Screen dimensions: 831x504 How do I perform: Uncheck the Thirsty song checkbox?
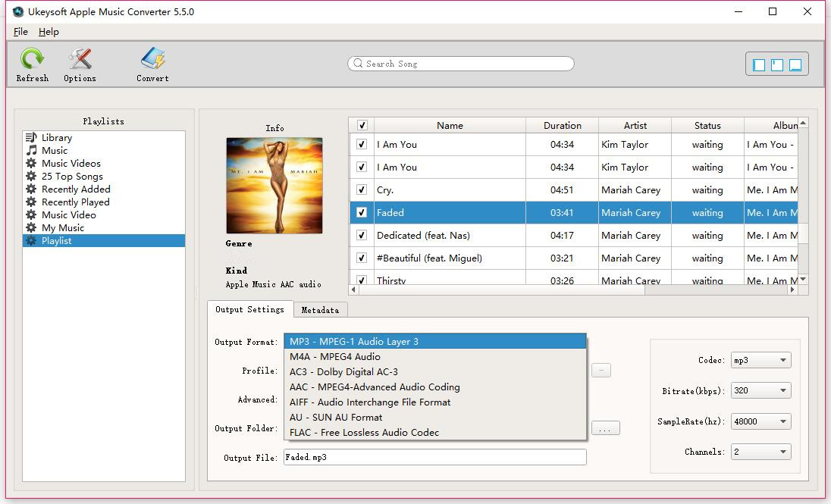click(x=362, y=280)
